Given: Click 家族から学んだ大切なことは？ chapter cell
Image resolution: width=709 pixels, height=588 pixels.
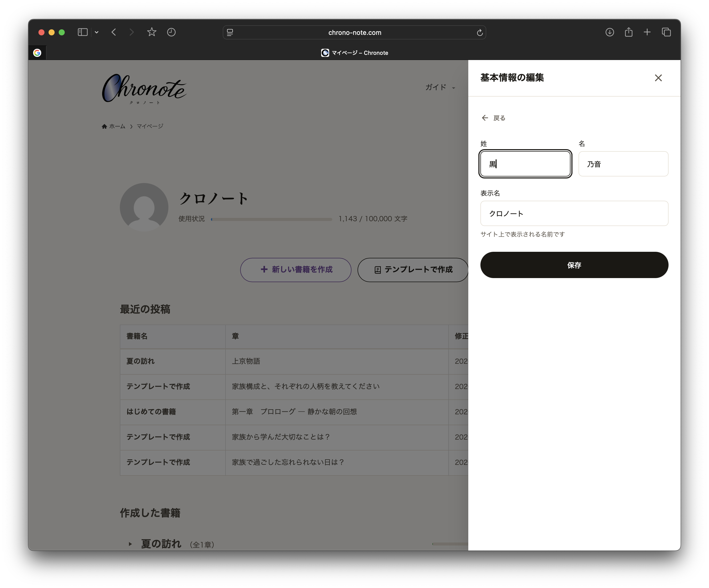Looking at the screenshot, I should point(337,437).
